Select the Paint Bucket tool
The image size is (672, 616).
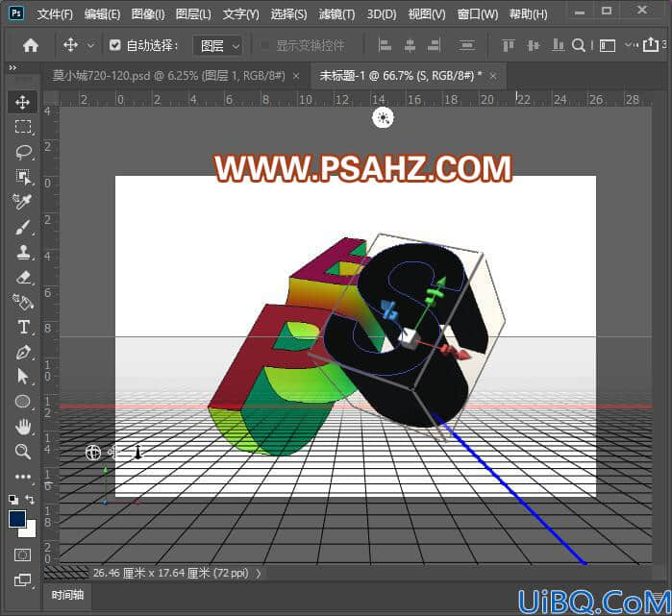pos(23,302)
